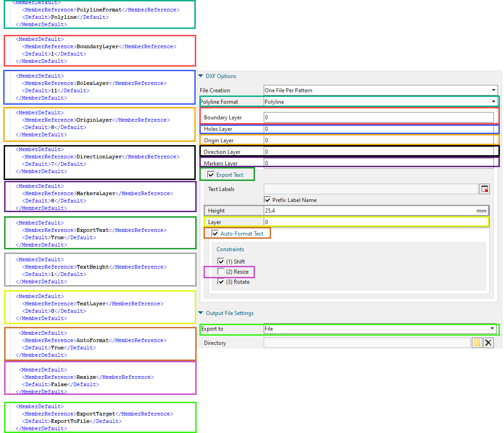
Task: Uncheck the (3) Rotate constraint
Action: click(221, 282)
